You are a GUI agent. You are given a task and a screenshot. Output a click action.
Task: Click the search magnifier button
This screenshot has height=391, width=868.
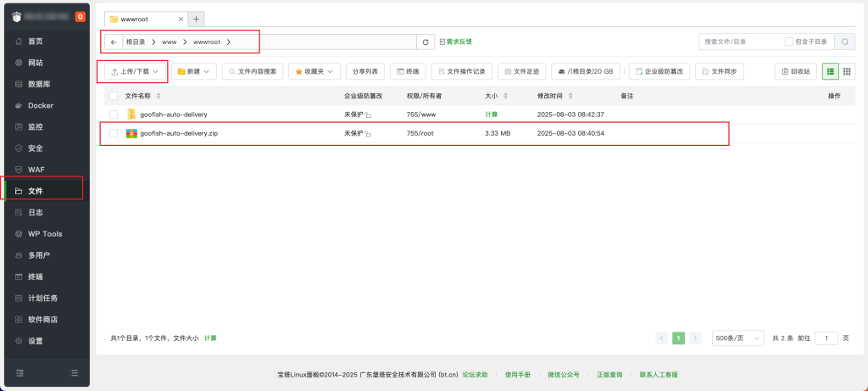pyautogui.click(x=844, y=42)
